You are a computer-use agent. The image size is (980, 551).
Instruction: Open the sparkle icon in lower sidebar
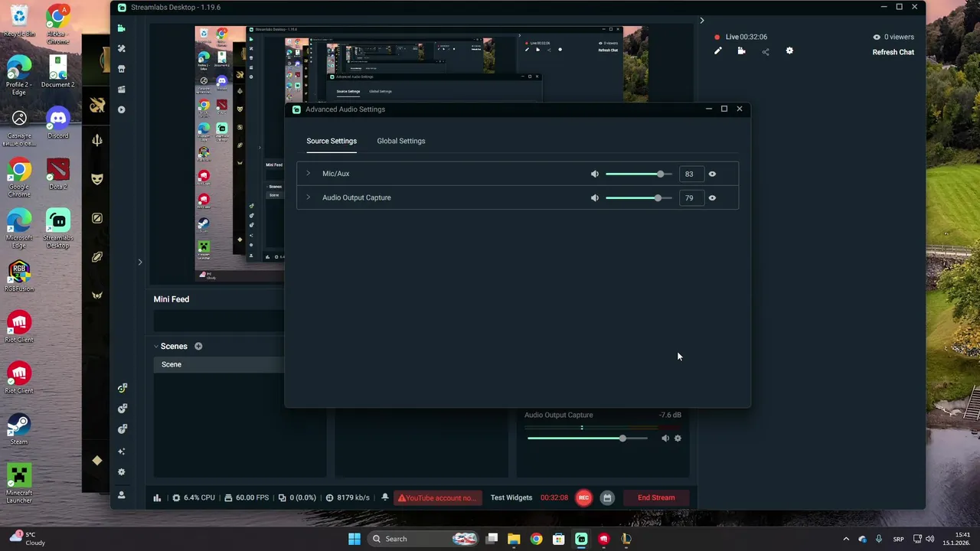(121, 452)
